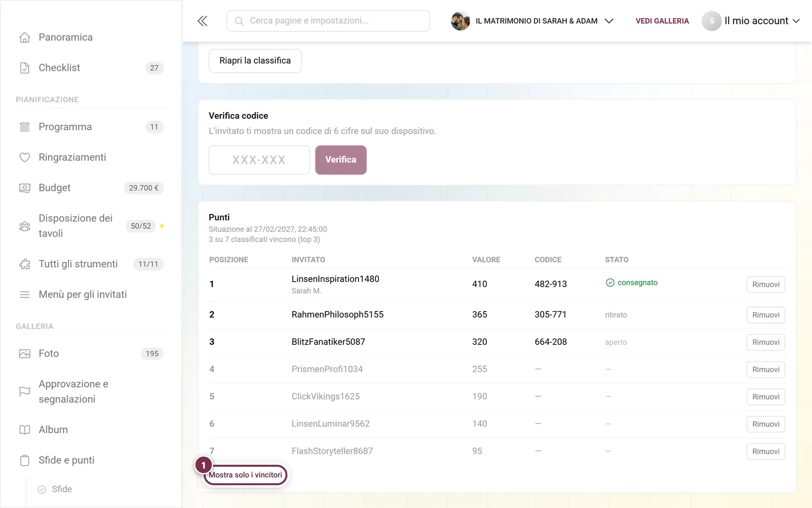Remove ClickVikings1625 from the ranking
Viewport: 812px width, 508px height.
766,397
